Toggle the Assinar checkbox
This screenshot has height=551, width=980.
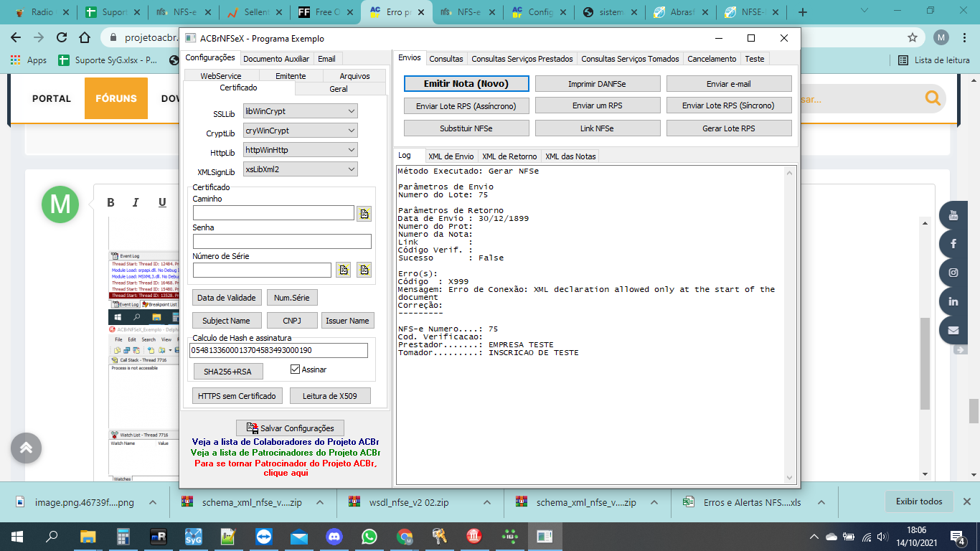295,369
